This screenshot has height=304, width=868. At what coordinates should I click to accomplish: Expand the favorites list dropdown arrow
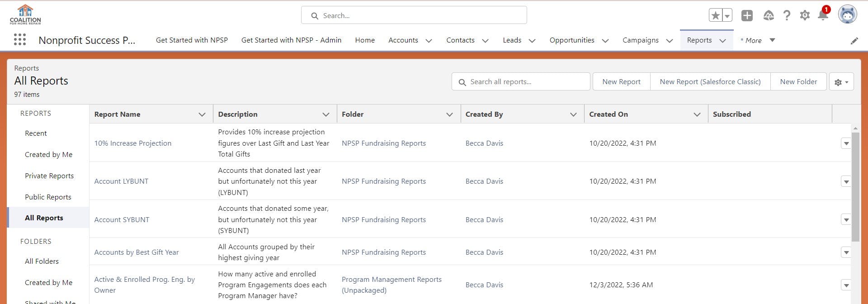727,15
